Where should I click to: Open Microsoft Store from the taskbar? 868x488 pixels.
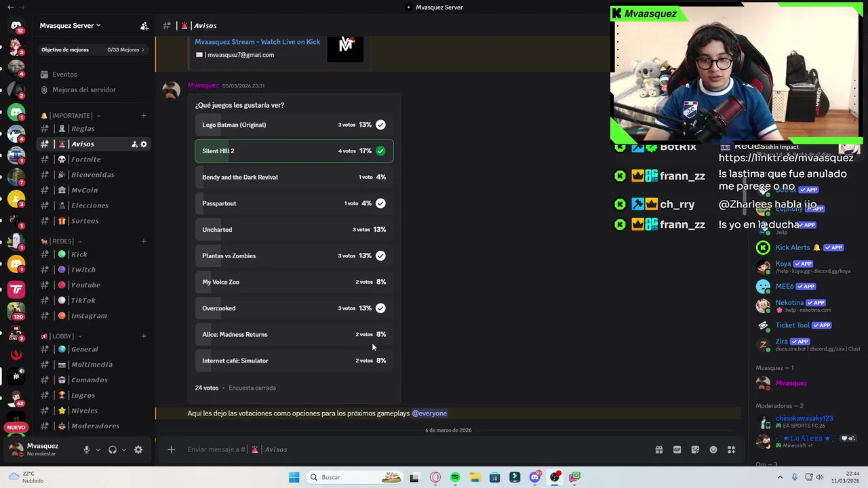point(494,477)
